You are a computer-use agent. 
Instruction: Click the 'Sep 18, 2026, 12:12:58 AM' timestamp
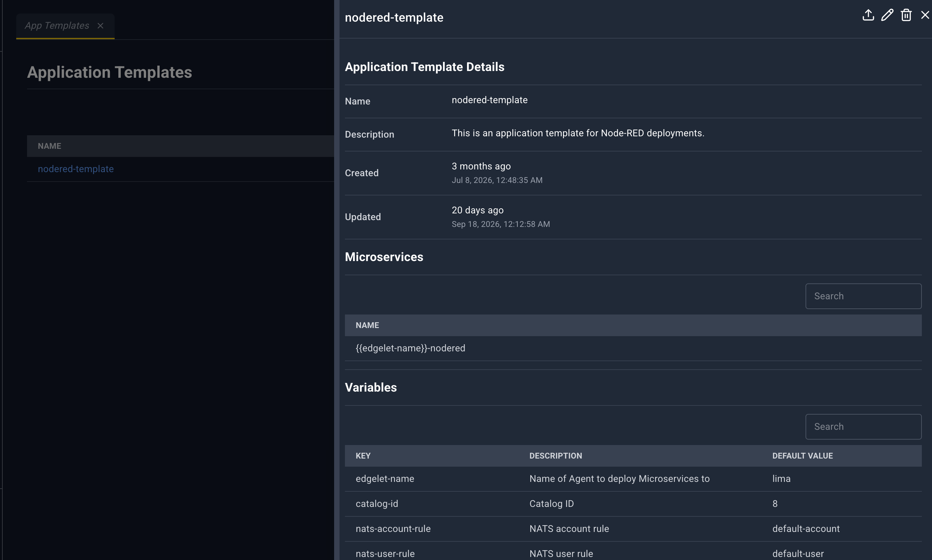(x=501, y=224)
